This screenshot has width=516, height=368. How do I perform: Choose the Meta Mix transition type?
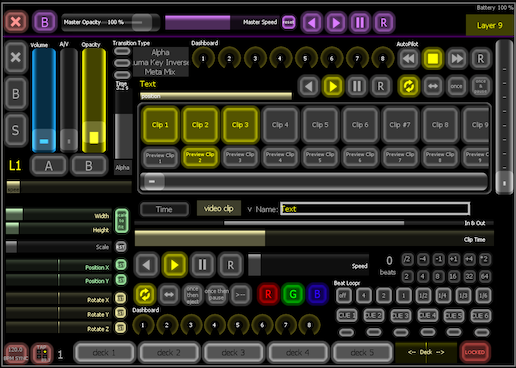click(161, 72)
